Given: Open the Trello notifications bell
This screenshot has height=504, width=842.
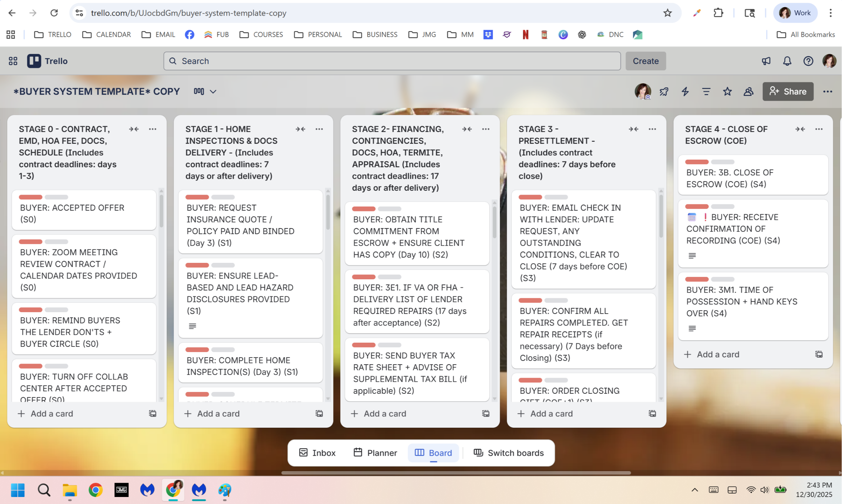Looking at the screenshot, I should [787, 61].
